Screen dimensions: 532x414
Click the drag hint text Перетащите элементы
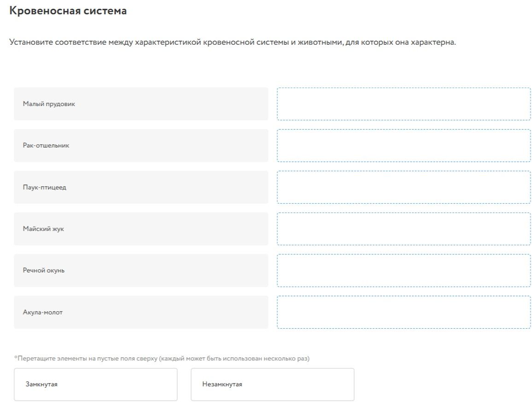(x=162, y=358)
